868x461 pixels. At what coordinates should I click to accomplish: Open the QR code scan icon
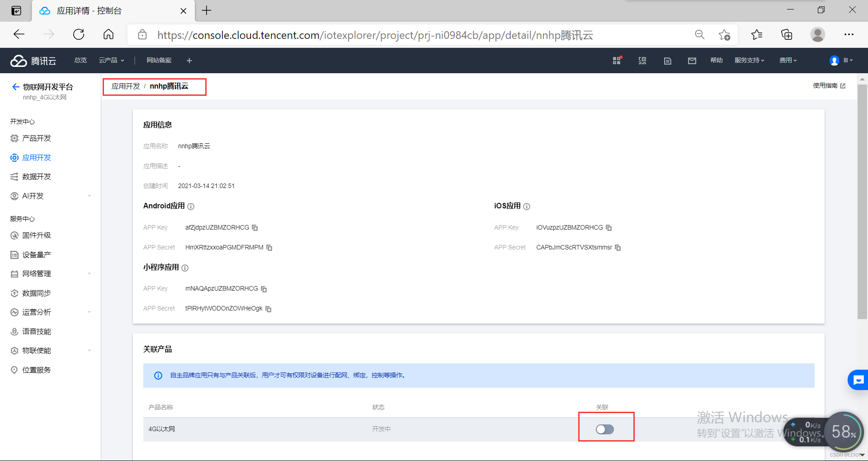[x=642, y=61]
